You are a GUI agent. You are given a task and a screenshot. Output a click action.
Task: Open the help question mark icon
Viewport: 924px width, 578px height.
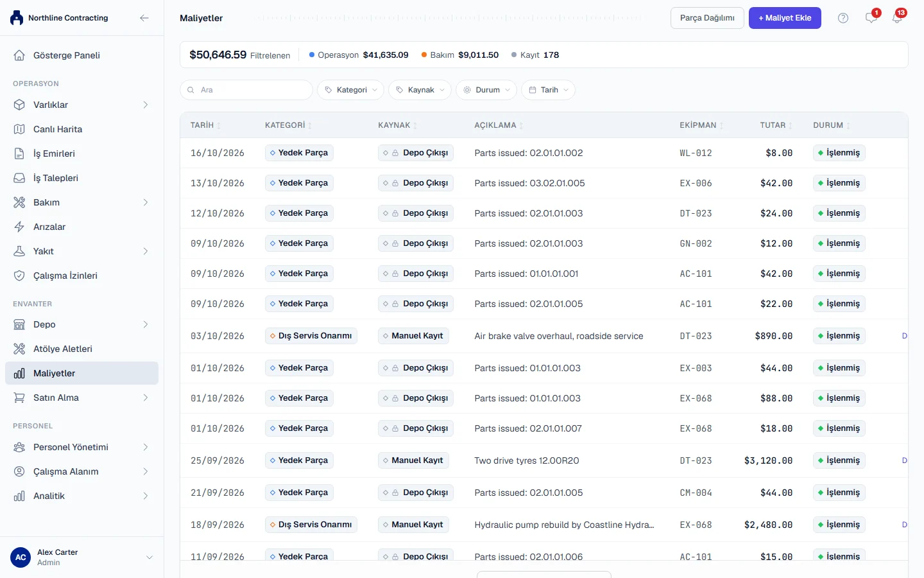click(843, 18)
